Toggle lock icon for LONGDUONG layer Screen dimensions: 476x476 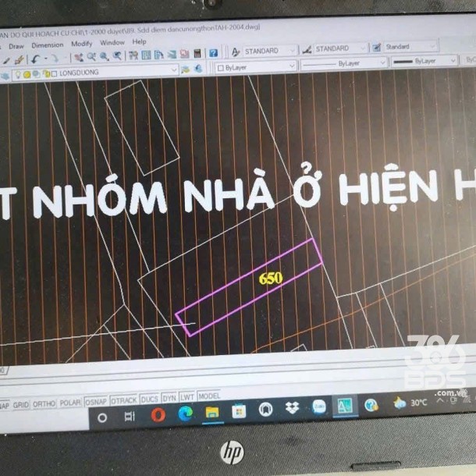tap(47, 74)
